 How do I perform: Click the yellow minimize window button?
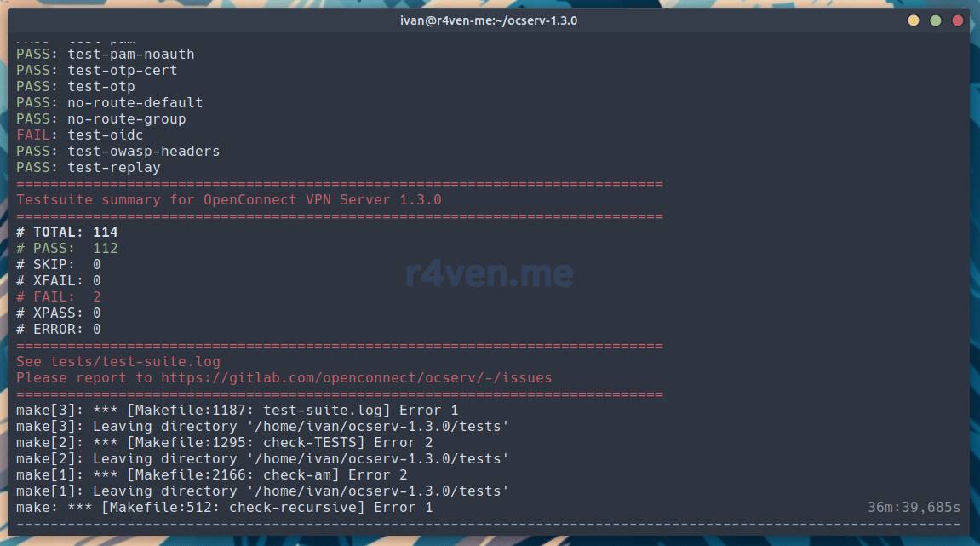coord(914,20)
